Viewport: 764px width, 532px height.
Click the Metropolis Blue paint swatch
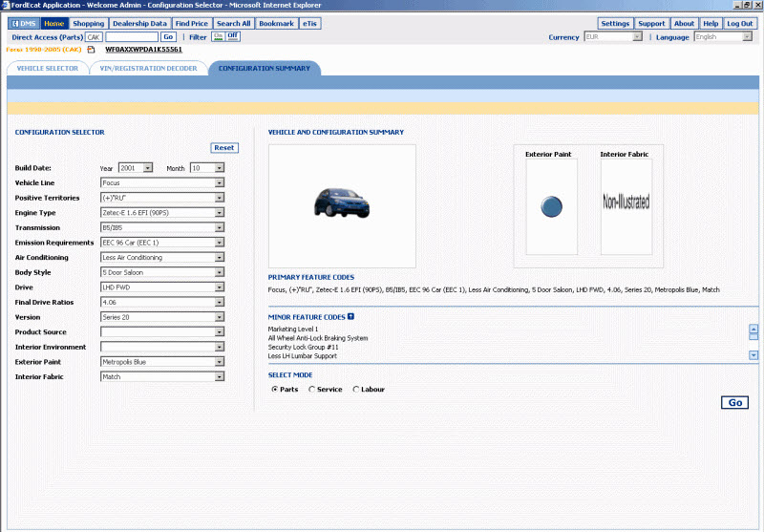(x=551, y=204)
